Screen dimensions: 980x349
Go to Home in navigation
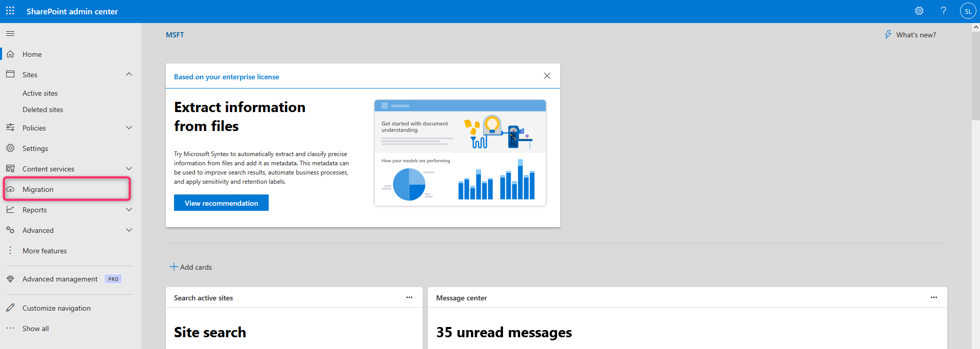32,54
